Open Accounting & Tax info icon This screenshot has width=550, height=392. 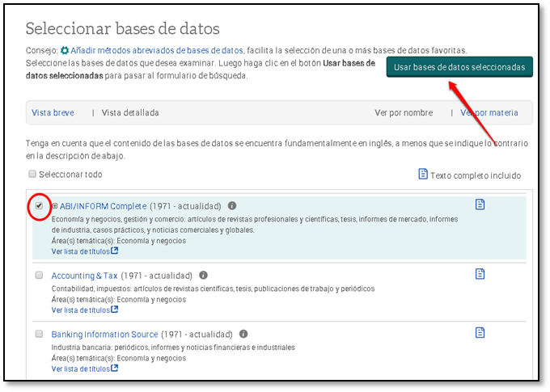pos(203,276)
